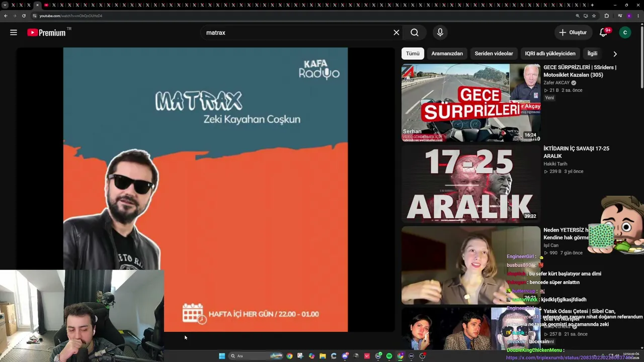Screen dimensions: 644x362
Task: Open the GECE SÜRPRİZLERİ video thumbnail
Action: click(x=471, y=103)
